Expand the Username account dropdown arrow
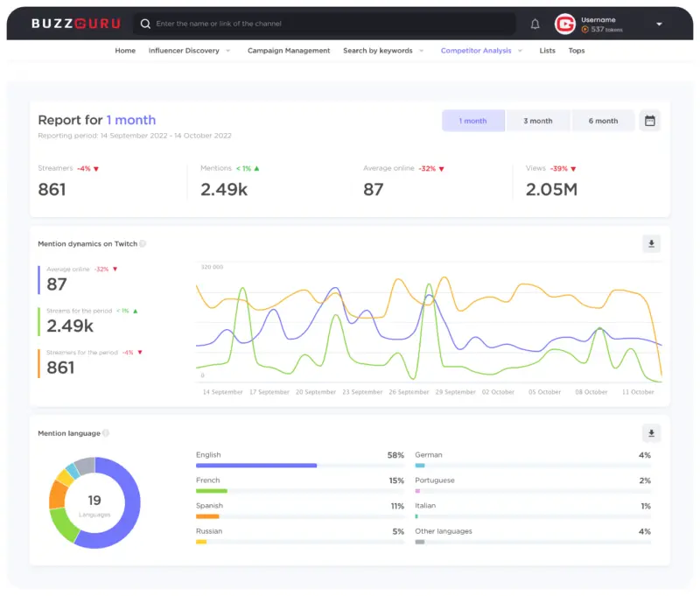This screenshot has height=596, width=700. (659, 25)
